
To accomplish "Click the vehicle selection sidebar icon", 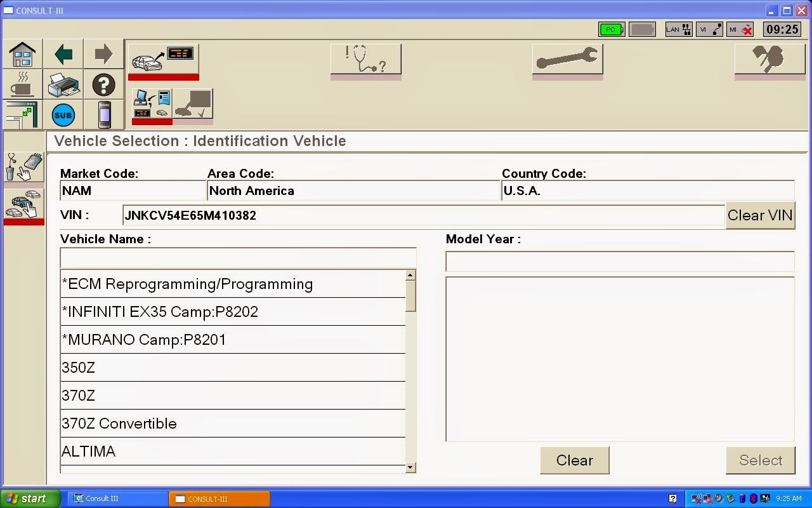I will [x=23, y=204].
